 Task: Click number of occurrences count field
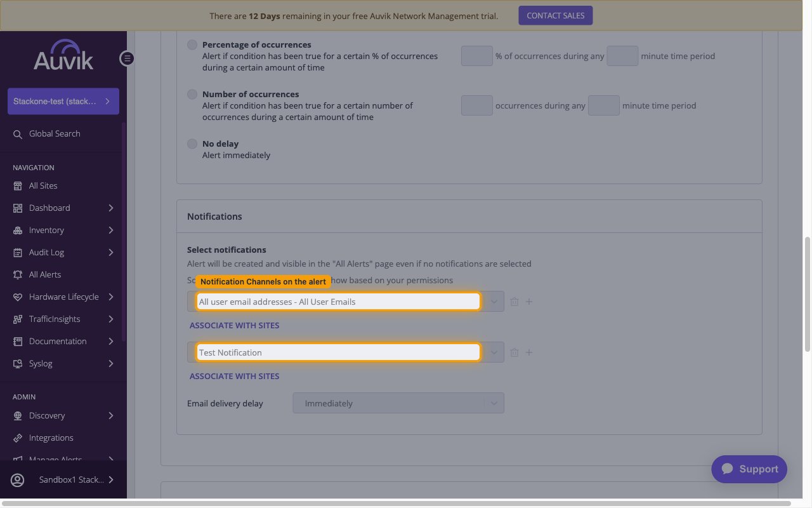click(x=477, y=105)
